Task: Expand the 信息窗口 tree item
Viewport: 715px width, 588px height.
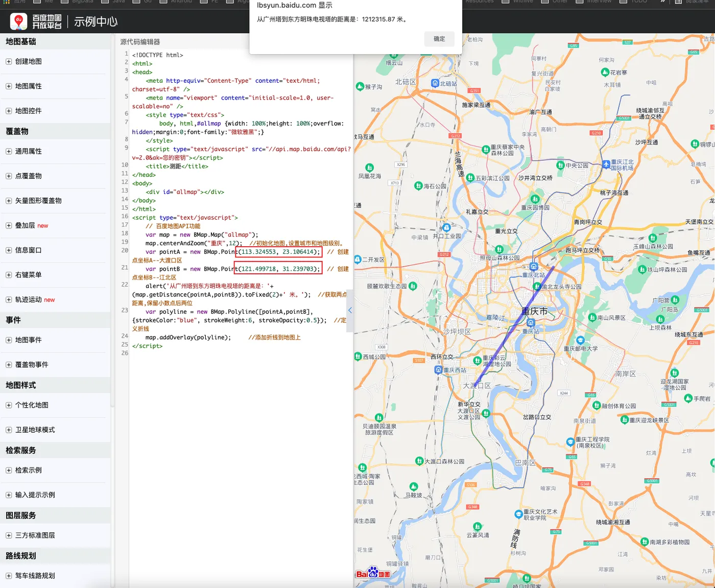Action: (x=9, y=250)
